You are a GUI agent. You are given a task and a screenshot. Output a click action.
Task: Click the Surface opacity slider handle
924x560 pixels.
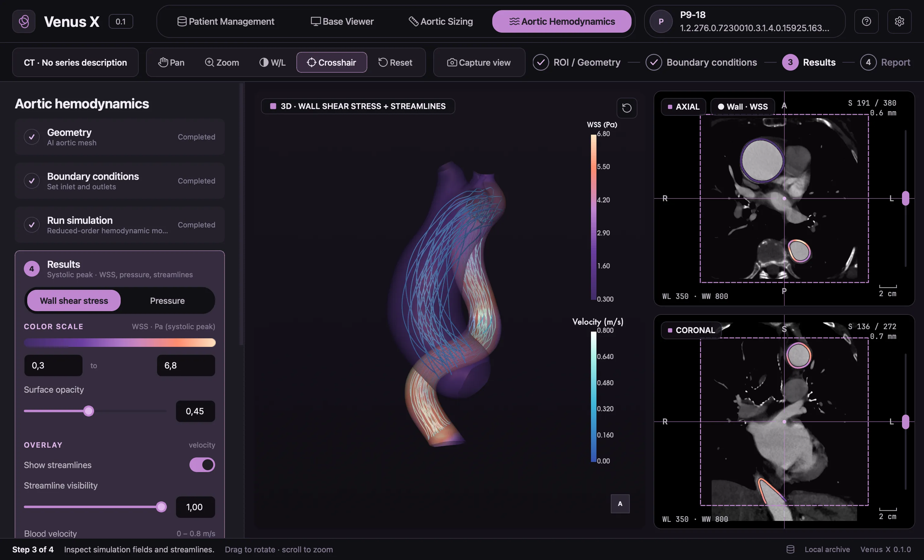[x=89, y=411]
